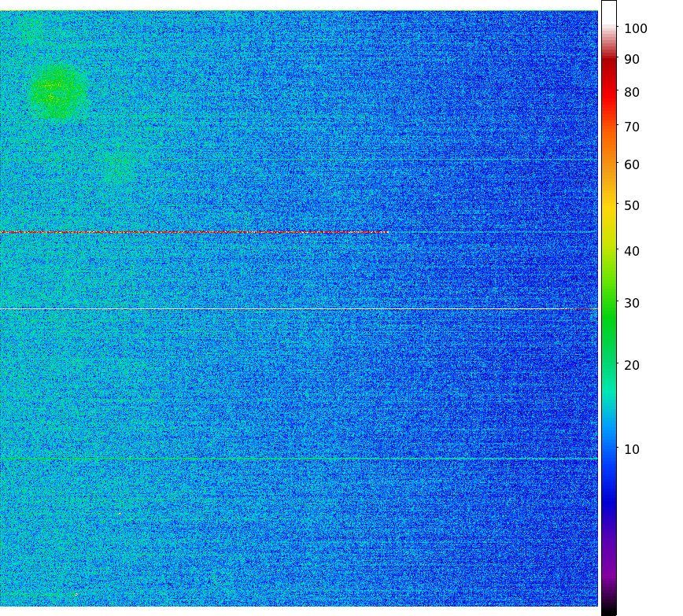This screenshot has height=616, width=683.
Task: Click the colorbar label 70
Action: [x=632, y=127]
